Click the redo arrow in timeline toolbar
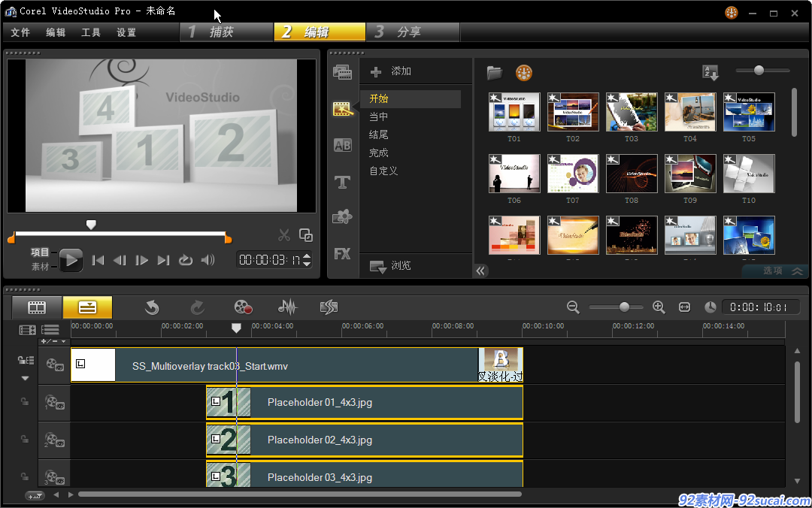Image resolution: width=812 pixels, height=508 pixels. pyautogui.click(x=197, y=307)
